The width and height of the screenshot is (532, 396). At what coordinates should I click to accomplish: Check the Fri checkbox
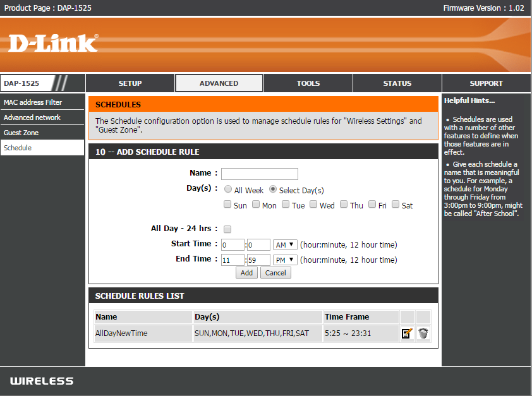[x=372, y=204]
